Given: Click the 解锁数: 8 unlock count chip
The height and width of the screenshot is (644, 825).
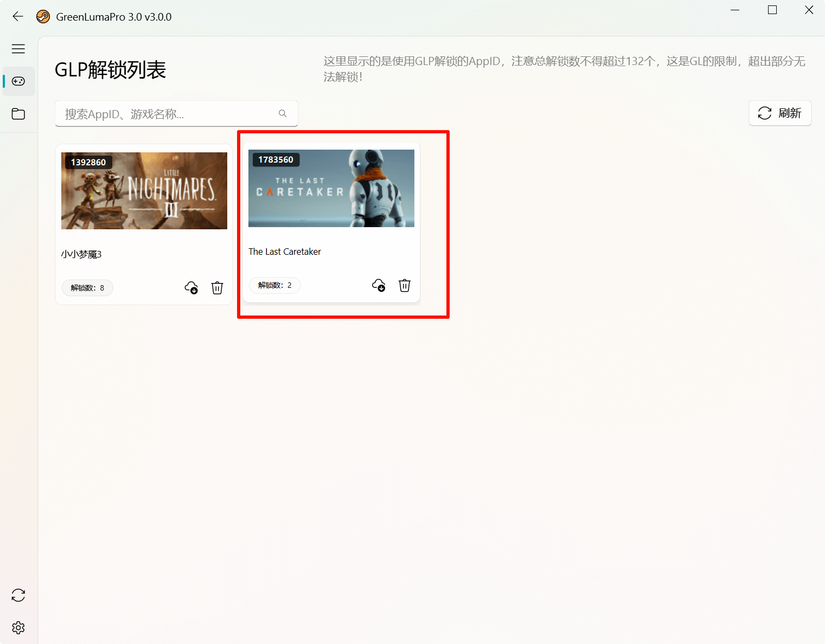Looking at the screenshot, I should (x=87, y=288).
